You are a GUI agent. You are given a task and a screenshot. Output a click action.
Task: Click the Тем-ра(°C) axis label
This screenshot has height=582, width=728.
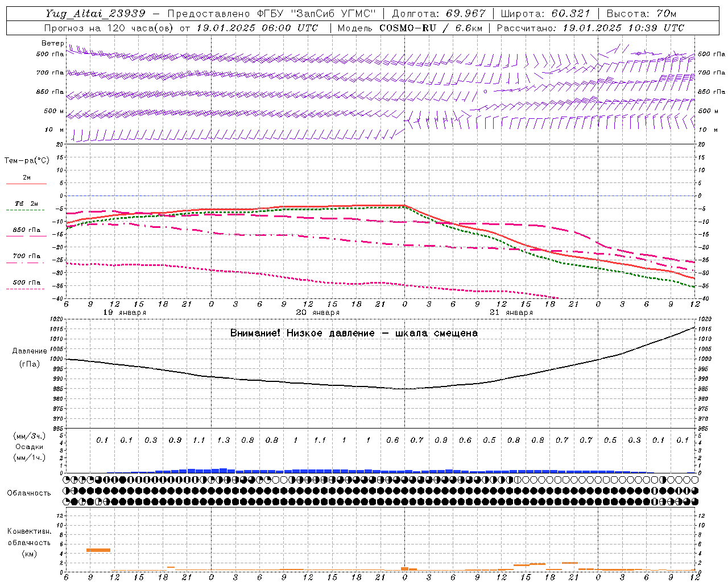point(27,161)
